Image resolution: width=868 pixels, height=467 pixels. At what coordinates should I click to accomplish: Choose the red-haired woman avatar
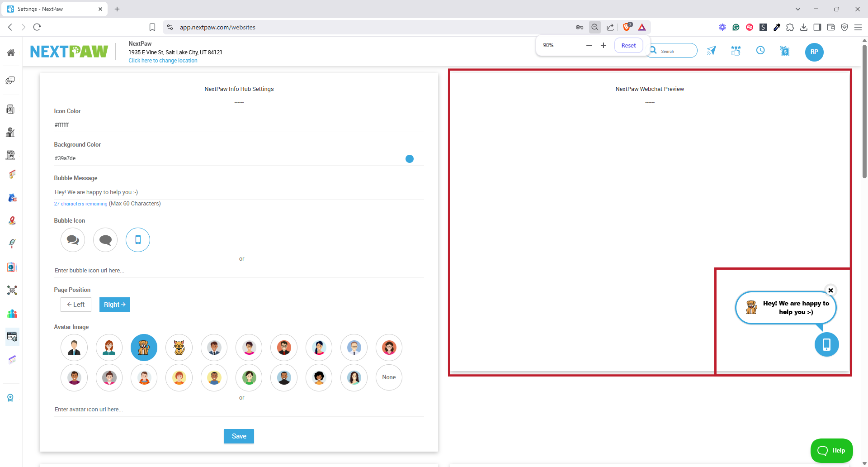109,348
